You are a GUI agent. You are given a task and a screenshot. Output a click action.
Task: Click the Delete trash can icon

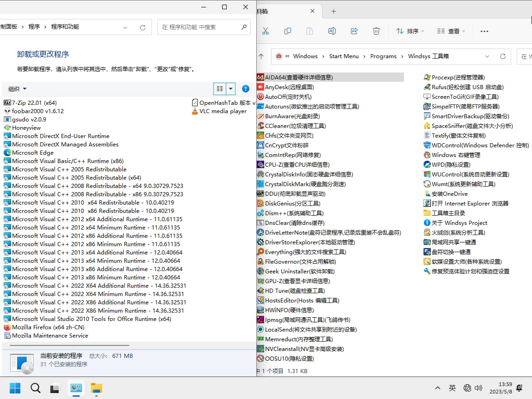point(376,31)
